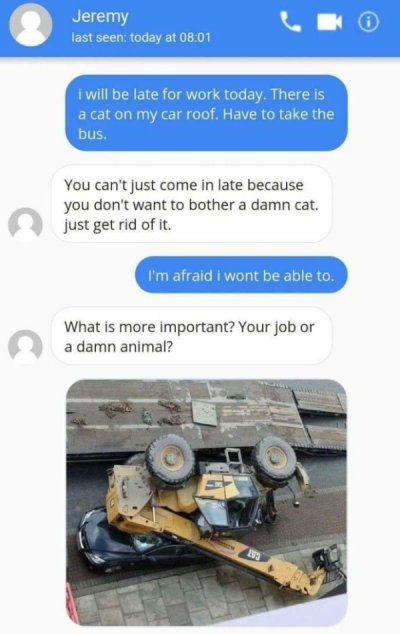Click the right wheel of the overturned machine
Screen dimensions: 400x634
click(274, 459)
